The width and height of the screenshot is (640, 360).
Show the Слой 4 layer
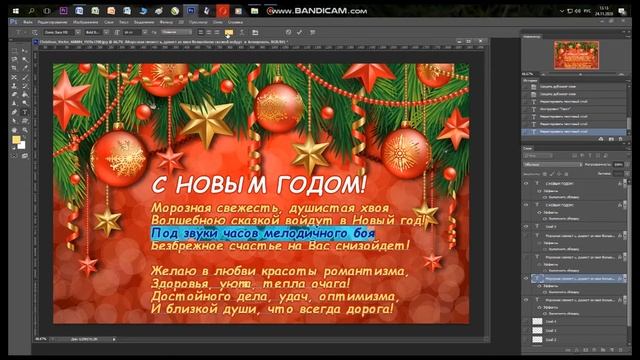pos(526,322)
